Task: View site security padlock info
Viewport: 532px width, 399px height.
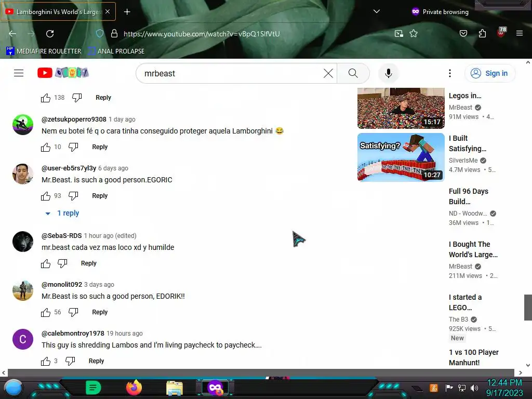Action: (x=114, y=34)
